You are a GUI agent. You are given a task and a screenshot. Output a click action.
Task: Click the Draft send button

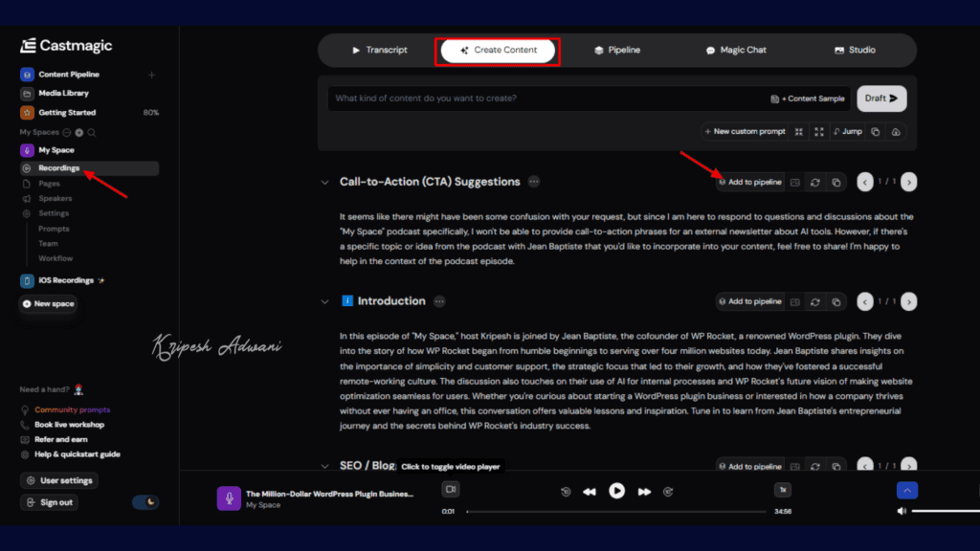click(x=880, y=98)
